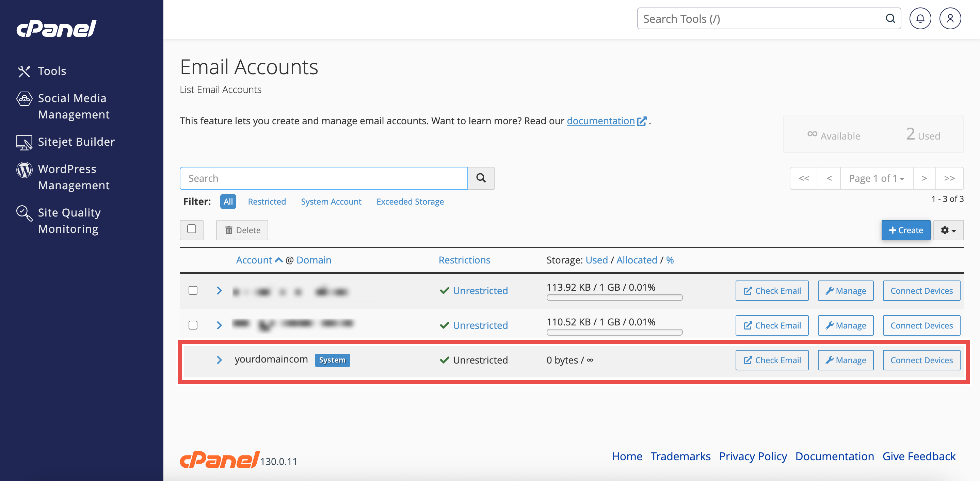Click the Social Media Management icon

(x=24, y=99)
